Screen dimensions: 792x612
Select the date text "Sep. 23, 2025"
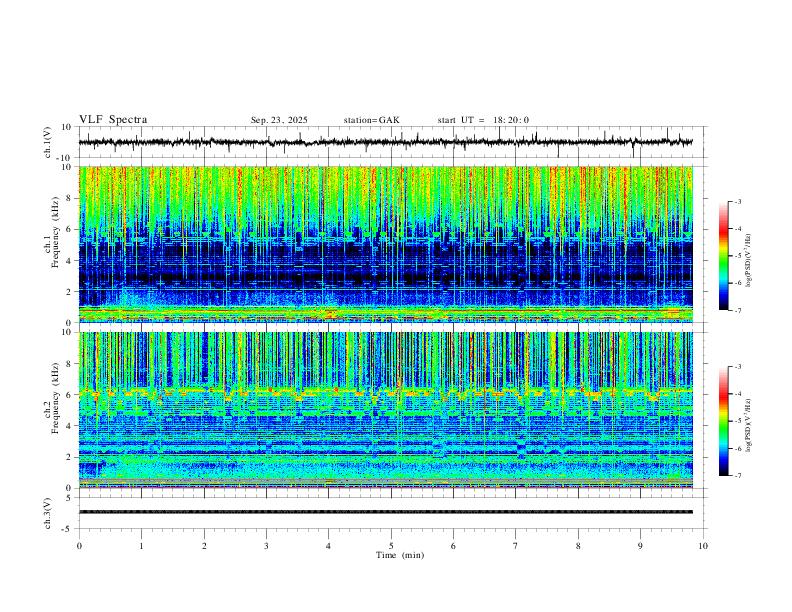[279, 120]
